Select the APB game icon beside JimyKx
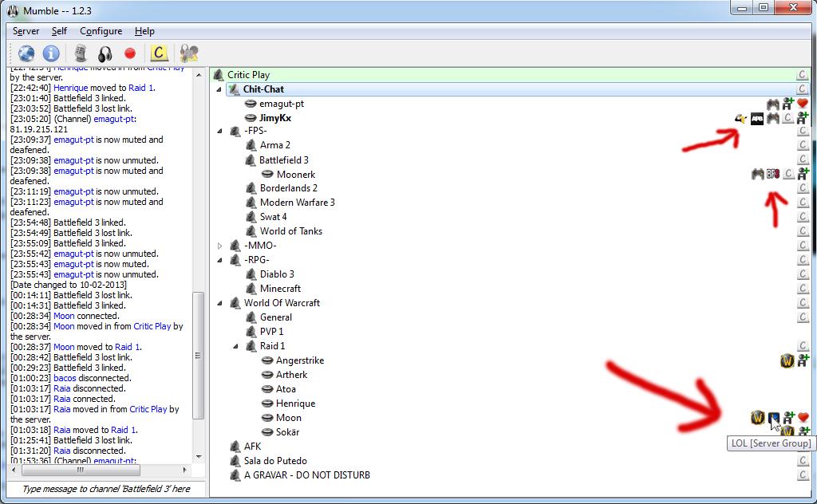Viewport: 817px width, 504px height. pos(756,118)
